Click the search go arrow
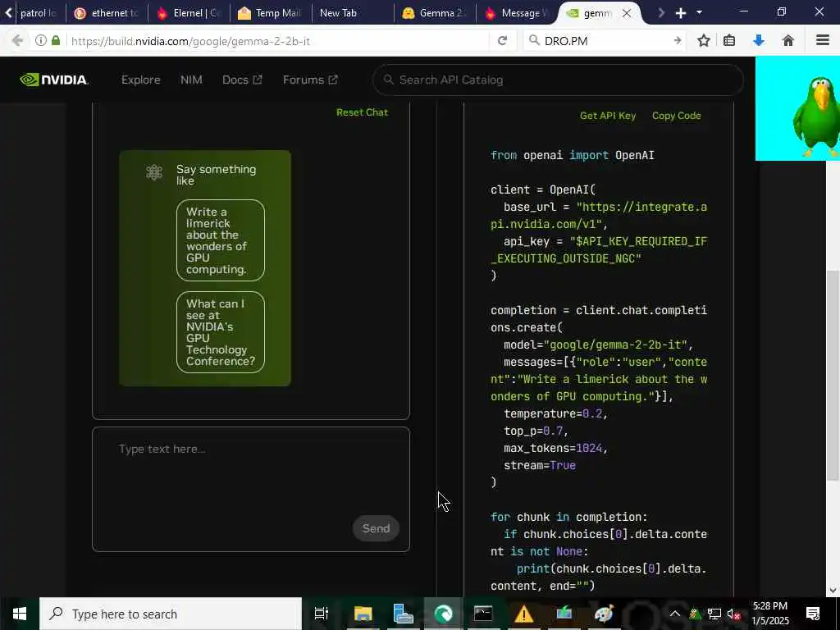840x630 pixels. [x=677, y=41]
